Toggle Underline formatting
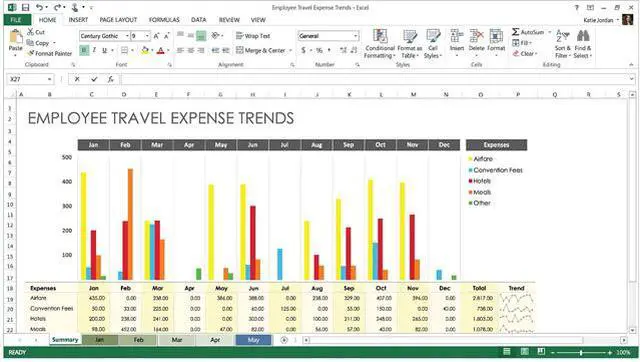Screen dimensions: 640x362 tap(104, 50)
